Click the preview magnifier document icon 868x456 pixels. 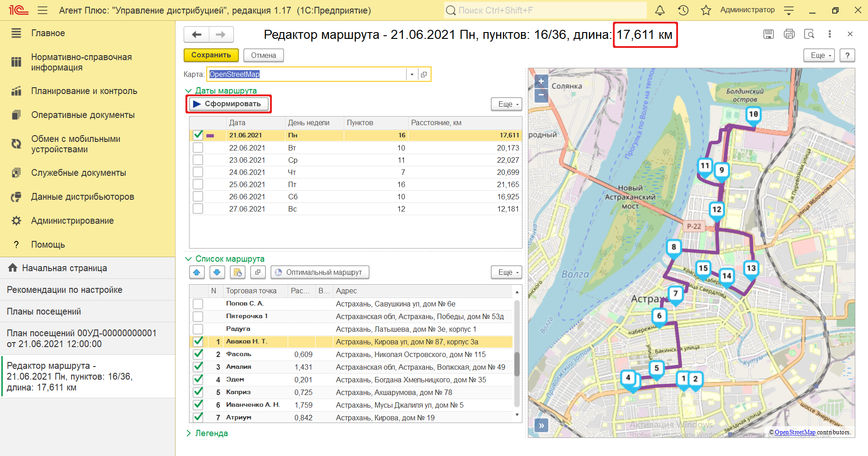click(x=809, y=34)
